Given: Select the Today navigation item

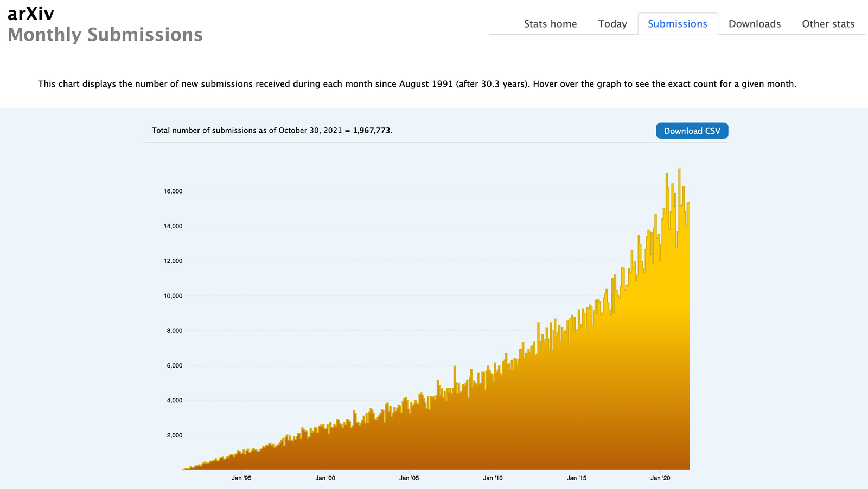Looking at the screenshot, I should 612,24.
